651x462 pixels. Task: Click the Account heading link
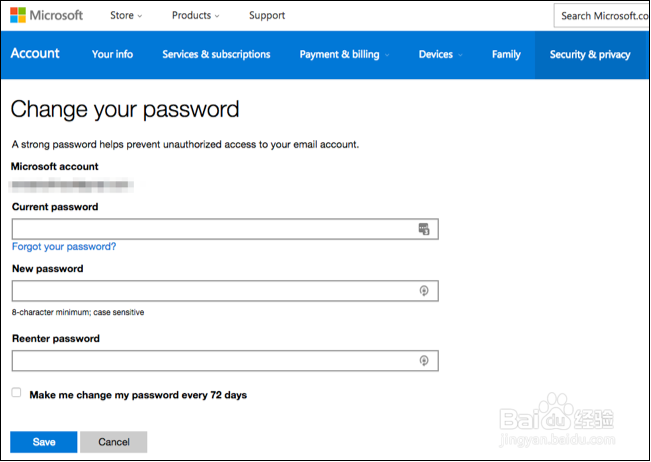click(35, 54)
